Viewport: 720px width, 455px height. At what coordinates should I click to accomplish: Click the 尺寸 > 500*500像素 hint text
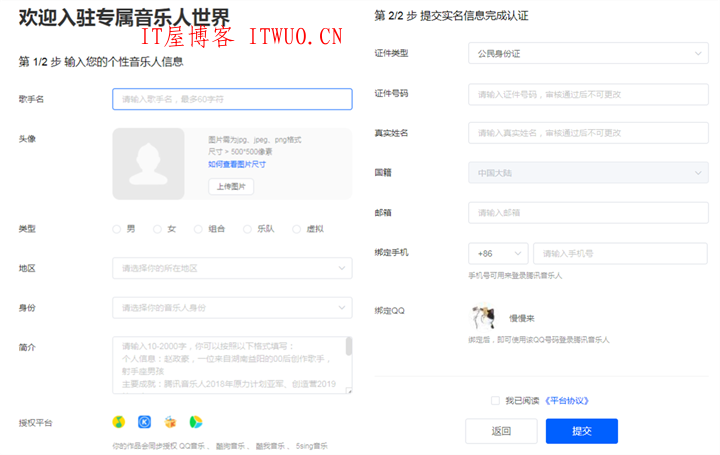pos(240,152)
